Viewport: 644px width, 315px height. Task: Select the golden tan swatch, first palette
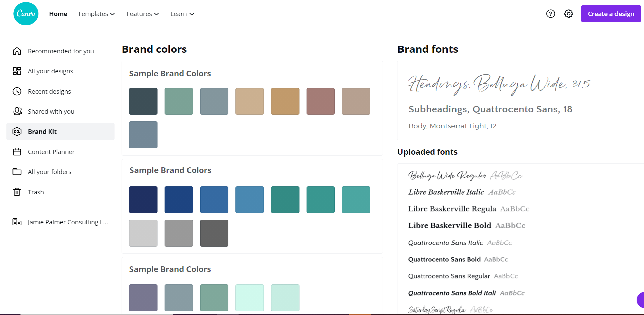pos(285,101)
